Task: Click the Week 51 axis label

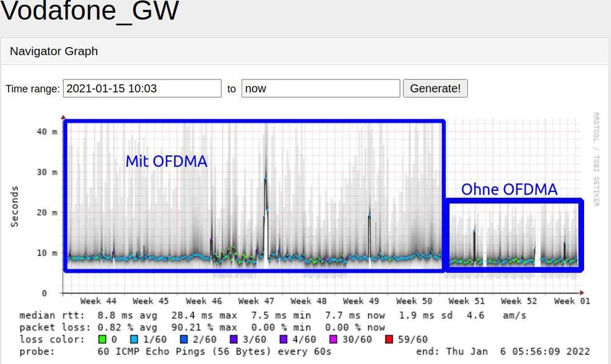Action: click(467, 301)
